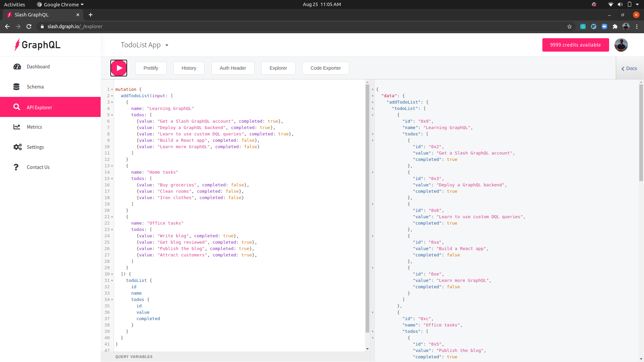Click the blue circular extension icon
Screen dimensions: 644x362
[594, 26]
